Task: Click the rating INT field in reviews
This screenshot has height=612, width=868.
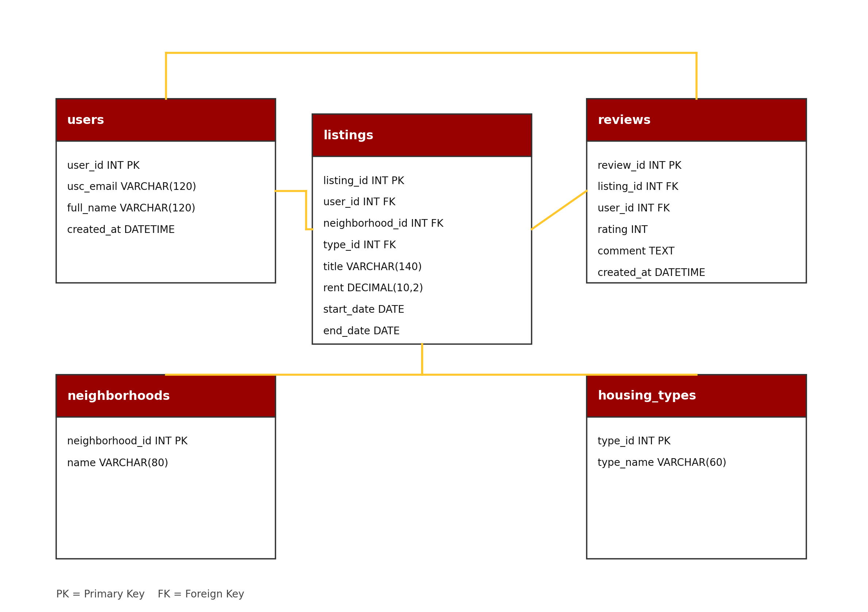Action: [x=622, y=230]
